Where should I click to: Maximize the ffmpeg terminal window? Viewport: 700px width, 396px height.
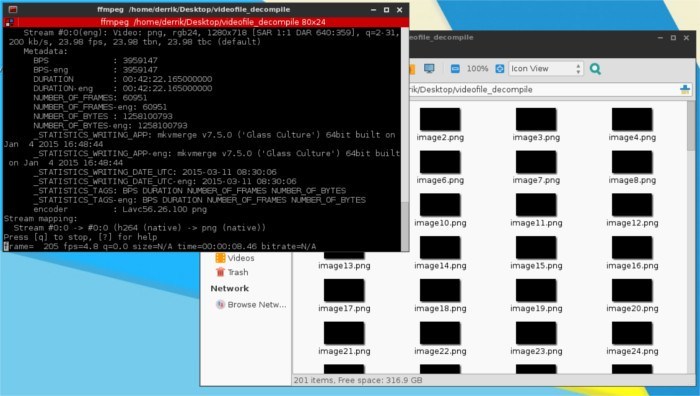(387, 9)
